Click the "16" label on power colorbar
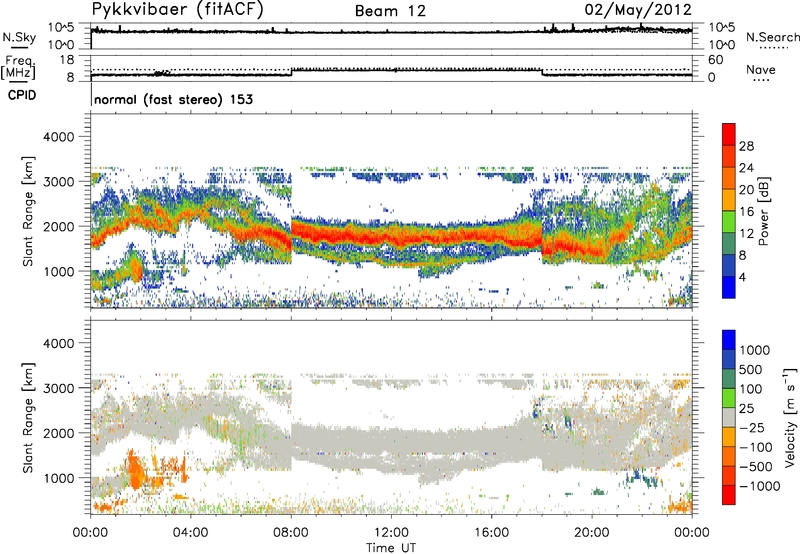The image size is (800, 554). [746, 212]
